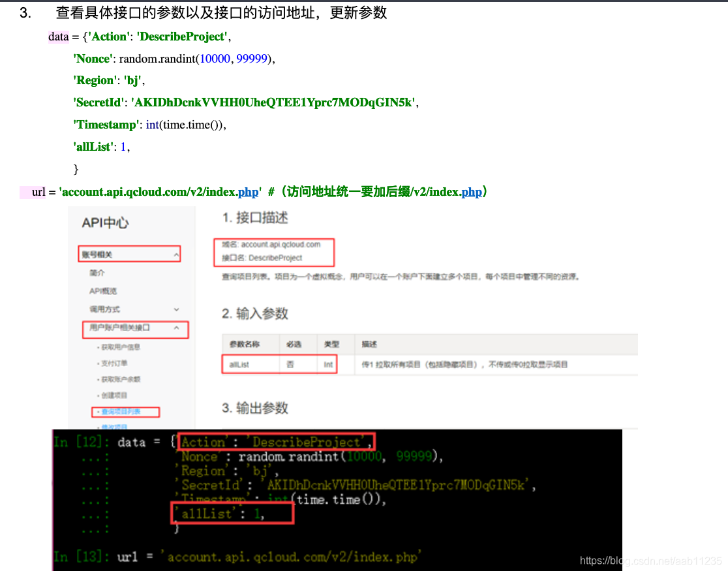The width and height of the screenshot is (728, 573).
Task: Click the '1. 接口描述' heading
Action: (255, 218)
